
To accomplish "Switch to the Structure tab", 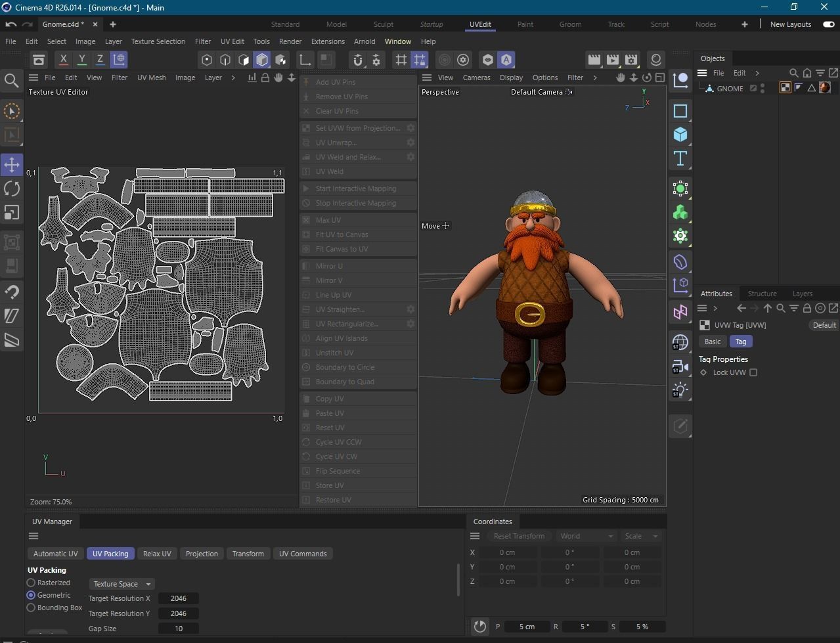I will tap(762, 294).
